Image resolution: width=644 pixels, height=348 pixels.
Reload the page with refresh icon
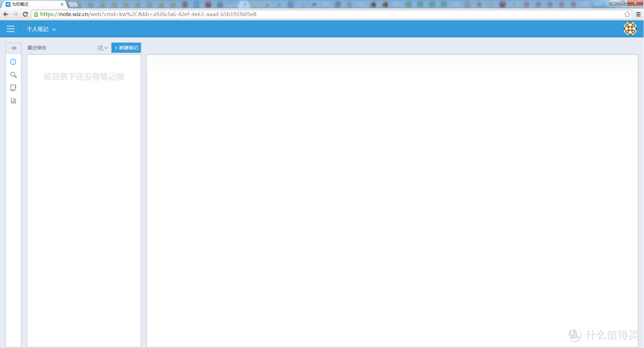(25, 14)
